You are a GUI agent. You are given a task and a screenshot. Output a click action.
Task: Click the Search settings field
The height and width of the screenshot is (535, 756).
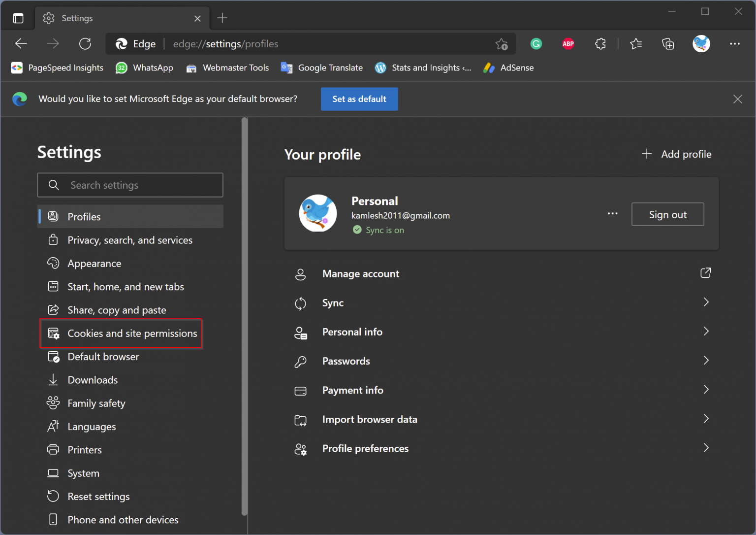130,185
